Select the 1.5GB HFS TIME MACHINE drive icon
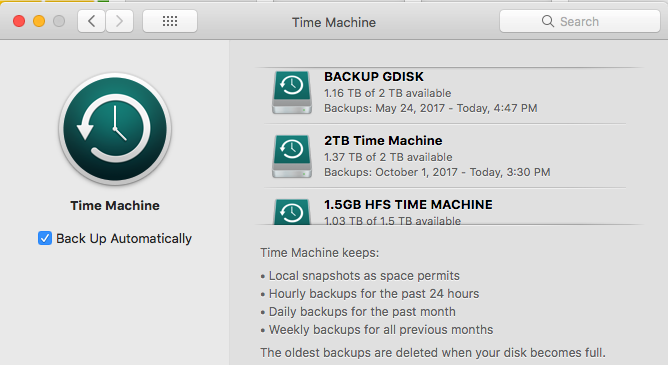 click(292, 211)
